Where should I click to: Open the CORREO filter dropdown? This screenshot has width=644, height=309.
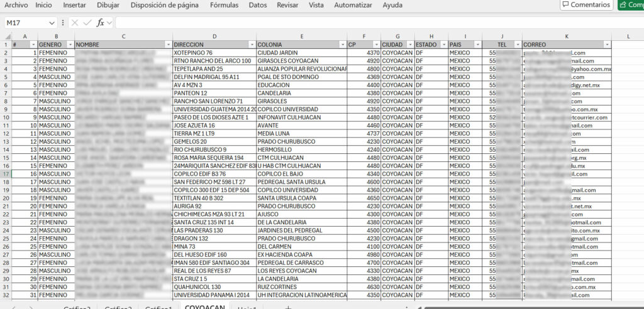(607, 45)
